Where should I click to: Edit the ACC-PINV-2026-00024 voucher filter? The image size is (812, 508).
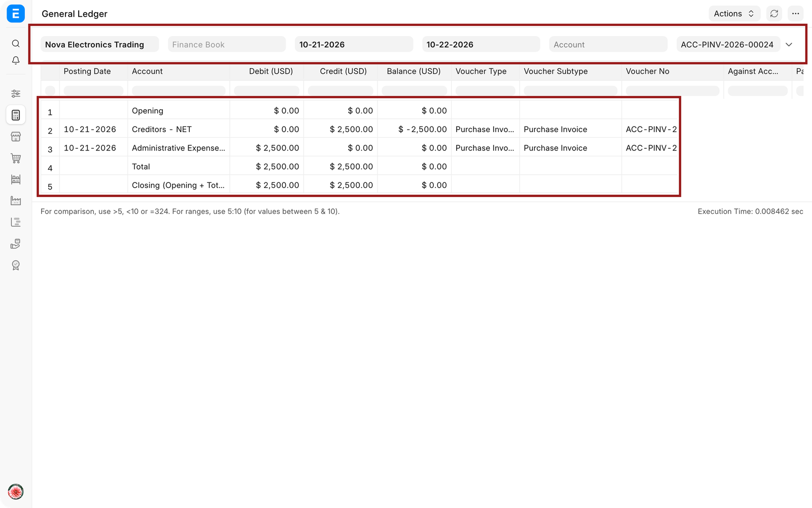pyautogui.click(x=728, y=44)
